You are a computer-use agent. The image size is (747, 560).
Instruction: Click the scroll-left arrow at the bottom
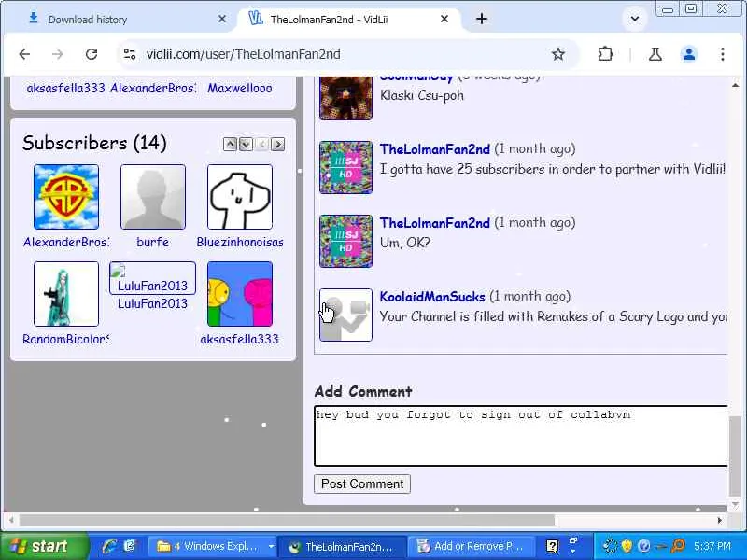click(x=11, y=521)
